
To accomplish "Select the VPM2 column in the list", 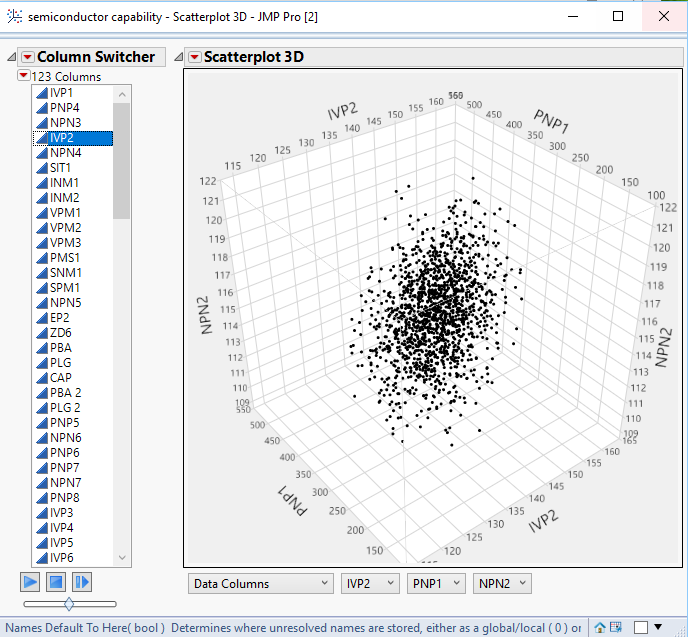I will point(65,228).
